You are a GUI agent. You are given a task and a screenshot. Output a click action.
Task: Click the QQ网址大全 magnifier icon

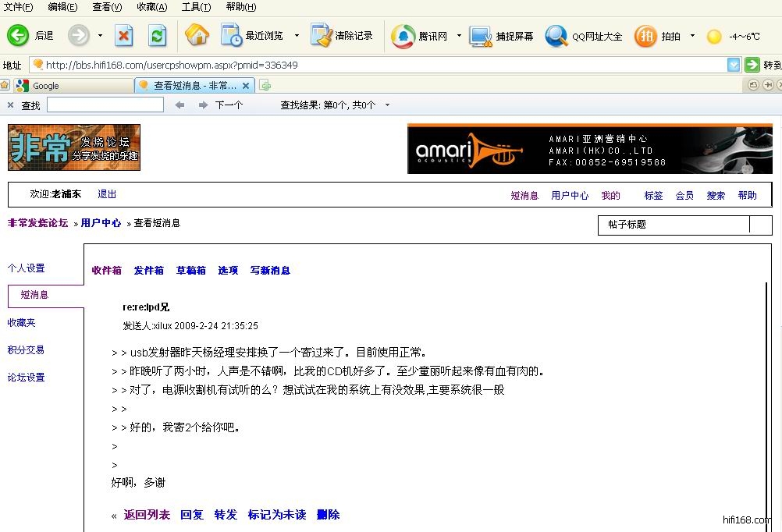pos(556,36)
